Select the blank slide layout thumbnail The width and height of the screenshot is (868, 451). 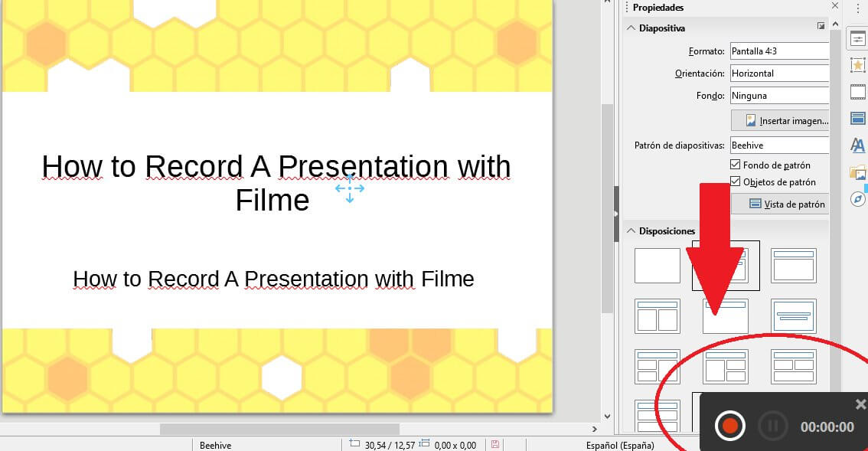657,266
